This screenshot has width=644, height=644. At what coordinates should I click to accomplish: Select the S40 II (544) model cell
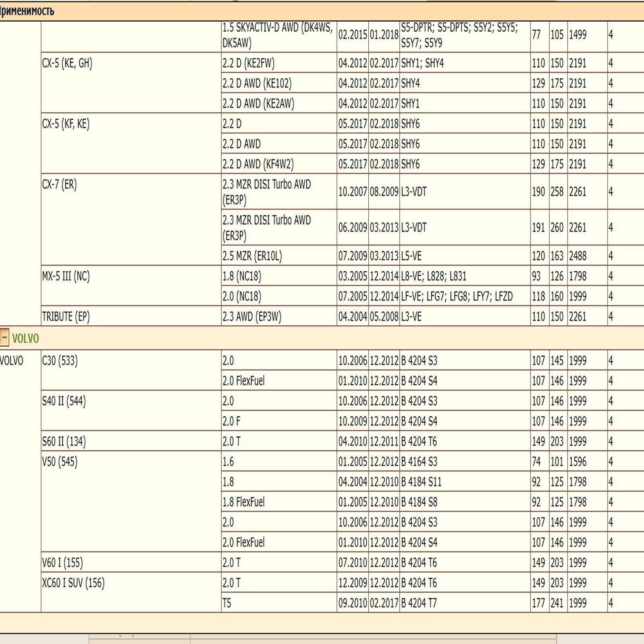64,401
